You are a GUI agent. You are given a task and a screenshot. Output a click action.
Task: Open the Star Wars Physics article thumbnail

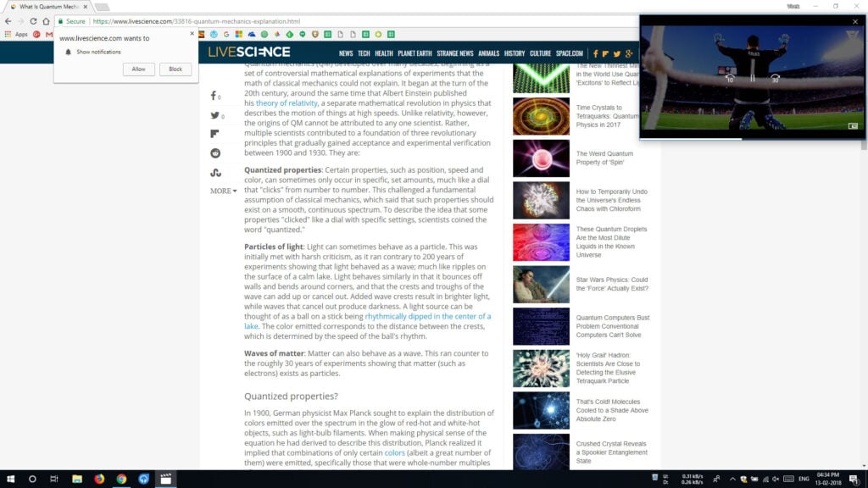click(x=541, y=284)
